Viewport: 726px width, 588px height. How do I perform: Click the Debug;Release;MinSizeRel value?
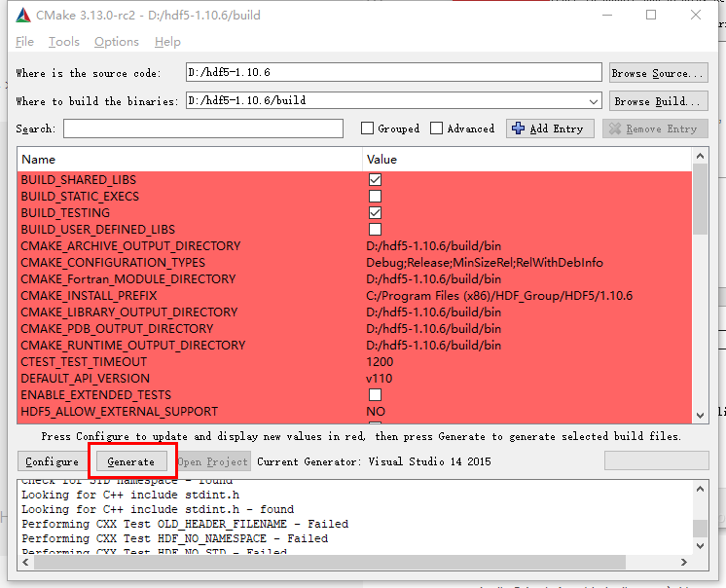(x=485, y=263)
